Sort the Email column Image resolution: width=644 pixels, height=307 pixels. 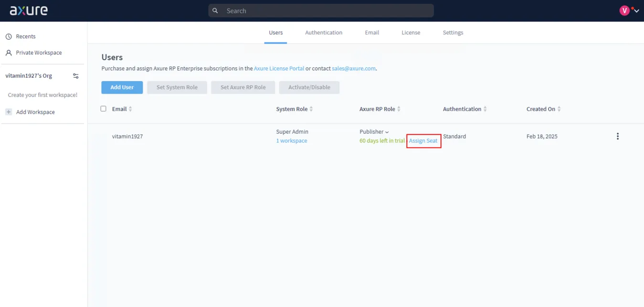coord(130,108)
